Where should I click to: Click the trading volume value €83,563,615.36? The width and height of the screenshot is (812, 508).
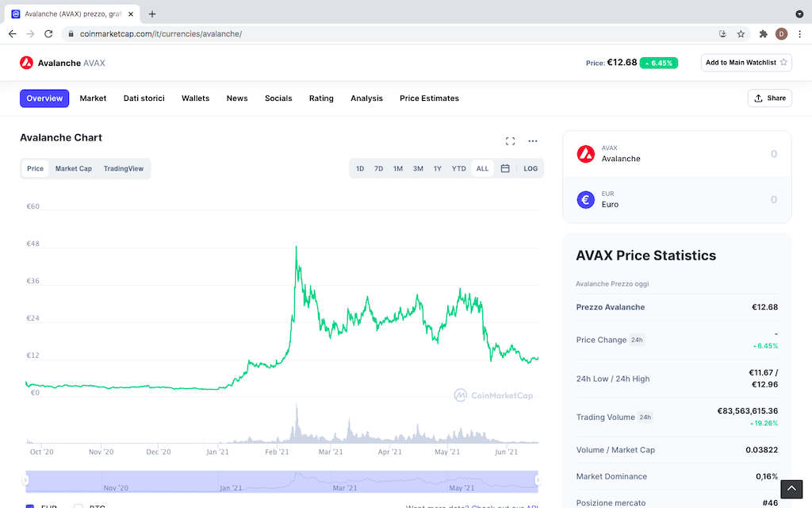tap(747, 411)
